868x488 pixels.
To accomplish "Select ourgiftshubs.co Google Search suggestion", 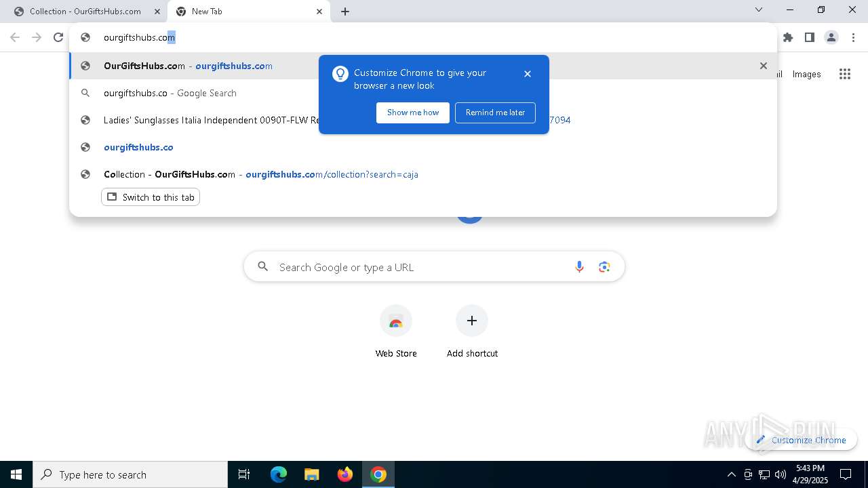I will (423, 93).
